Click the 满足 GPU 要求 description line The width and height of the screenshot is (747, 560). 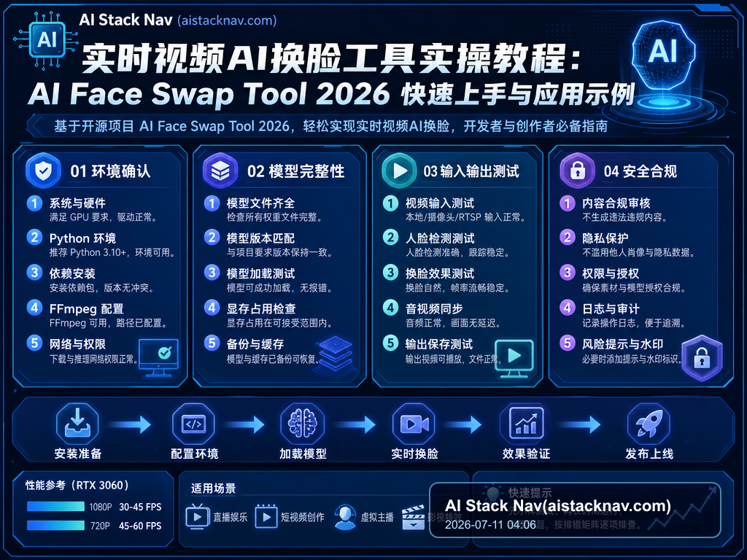104,217
